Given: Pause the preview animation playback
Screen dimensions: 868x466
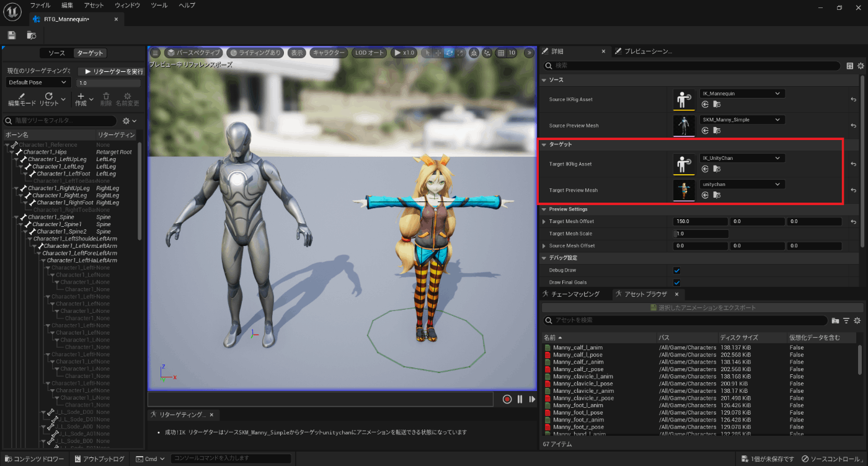Looking at the screenshot, I should click(x=520, y=400).
